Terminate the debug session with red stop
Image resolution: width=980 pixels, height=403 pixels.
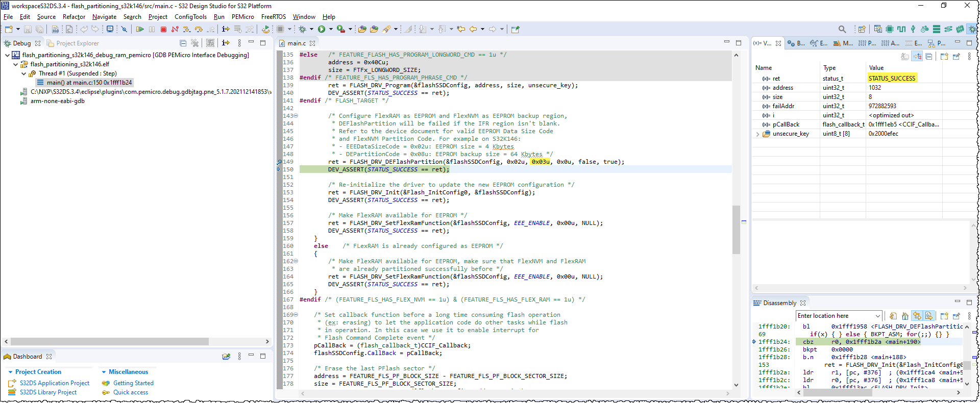pyautogui.click(x=163, y=30)
